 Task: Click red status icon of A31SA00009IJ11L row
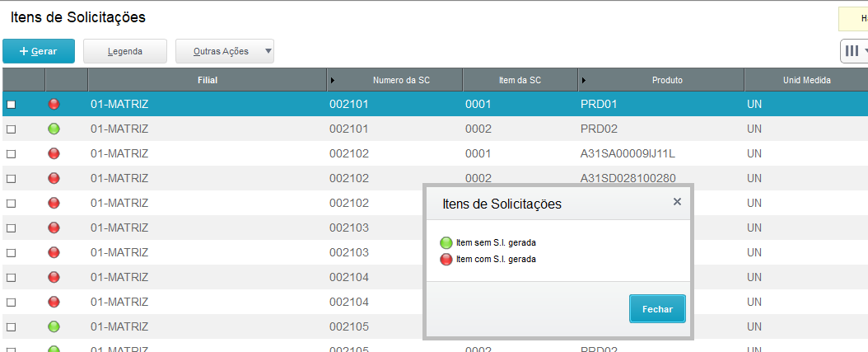[54, 153]
